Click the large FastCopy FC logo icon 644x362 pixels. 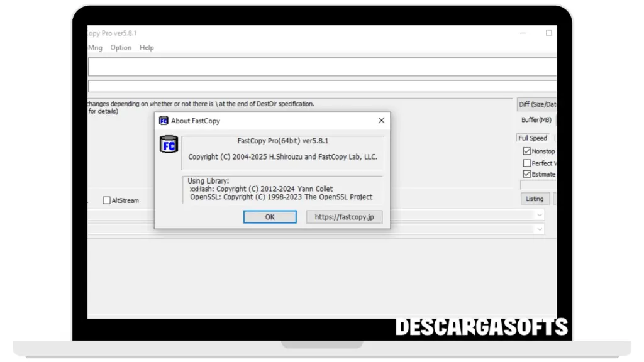[169, 145]
